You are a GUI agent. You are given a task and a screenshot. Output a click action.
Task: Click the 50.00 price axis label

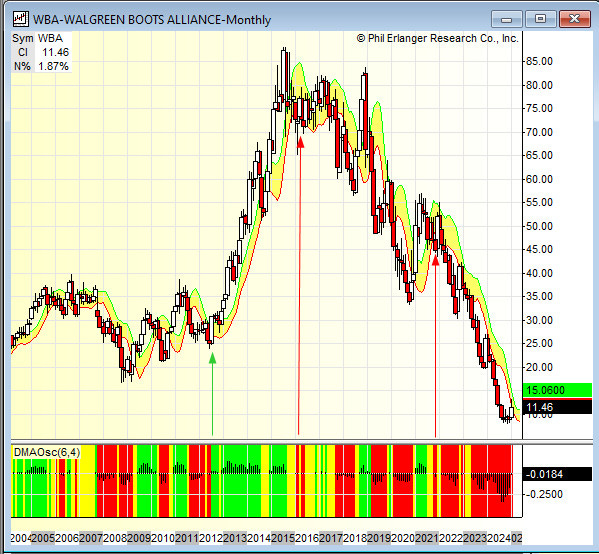(x=539, y=226)
